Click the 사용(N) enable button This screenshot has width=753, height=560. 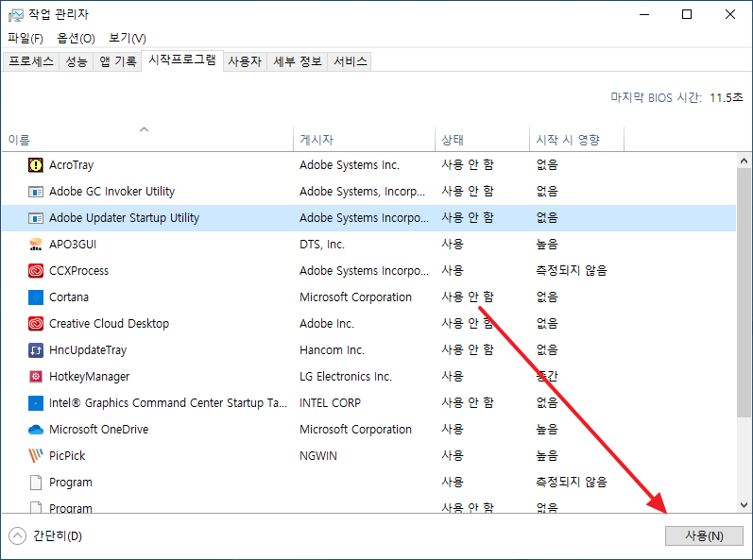click(x=704, y=536)
